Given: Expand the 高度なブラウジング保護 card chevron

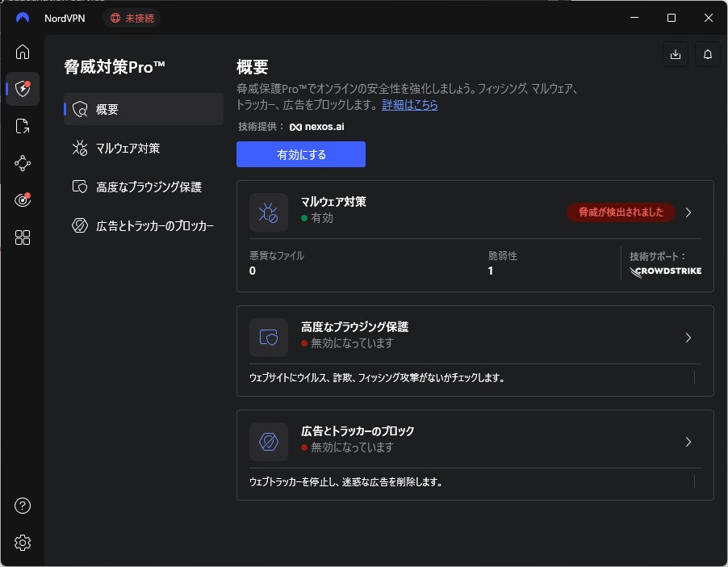Looking at the screenshot, I should (688, 338).
